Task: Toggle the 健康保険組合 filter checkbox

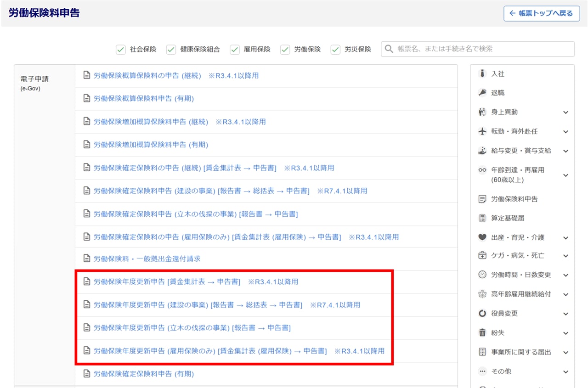Action: click(x=171, y=50)
